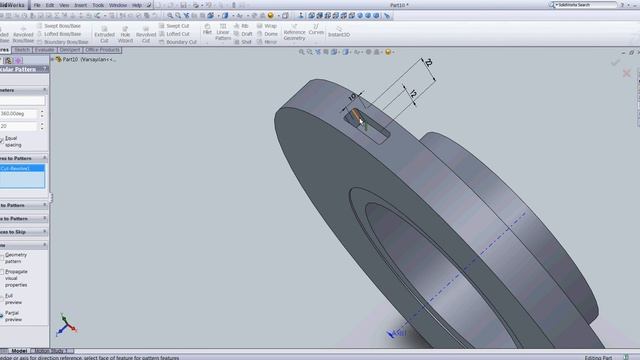This screenshot has width=640, height=360.
Task: Open the Tools menu
Action: click(x=98, y=5)
